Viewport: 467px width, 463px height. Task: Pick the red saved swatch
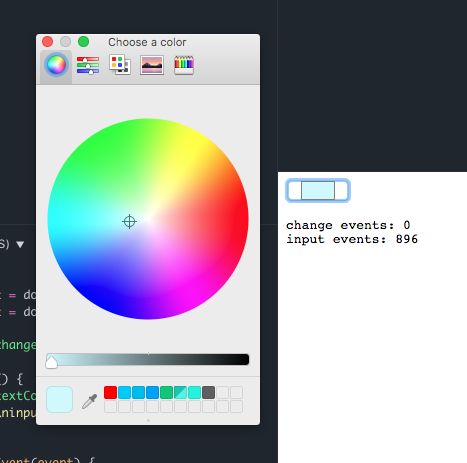coord(110,393)
